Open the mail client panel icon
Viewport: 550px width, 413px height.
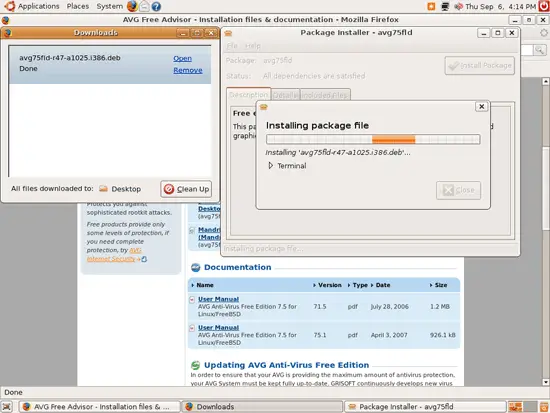pos(144,6)
